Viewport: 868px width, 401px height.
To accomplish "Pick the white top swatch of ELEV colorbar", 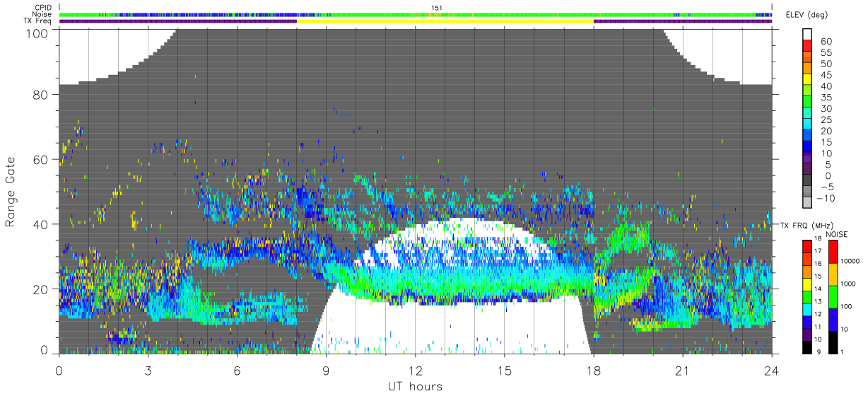I will (807, 34).
